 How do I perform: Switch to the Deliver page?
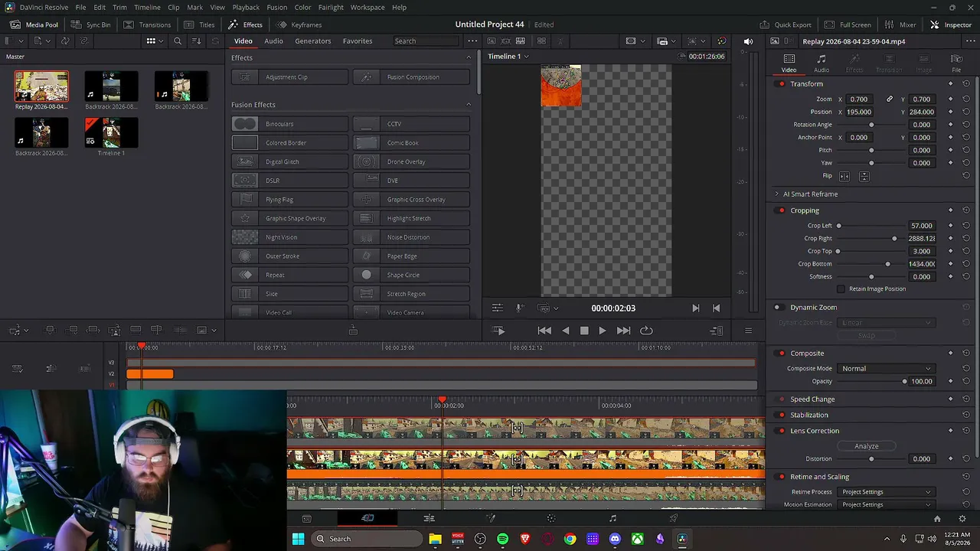click(674, 519)
